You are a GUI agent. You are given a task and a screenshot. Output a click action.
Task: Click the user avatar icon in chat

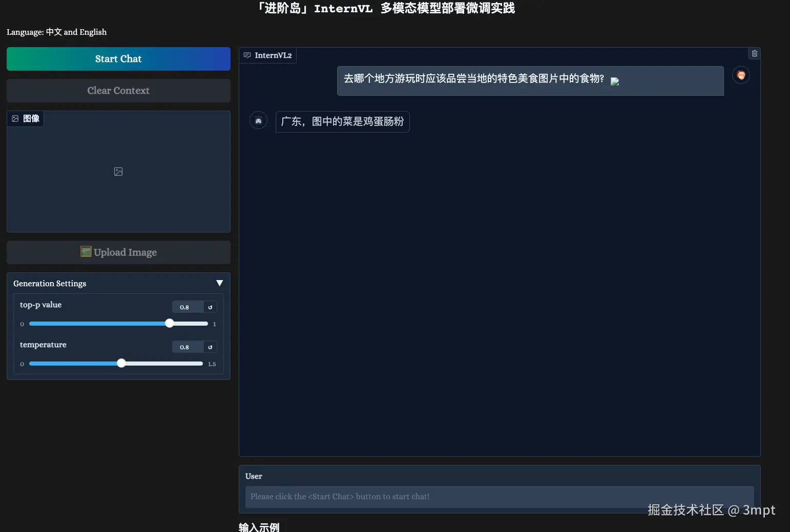pyautogui.click(x=741, y=75)
